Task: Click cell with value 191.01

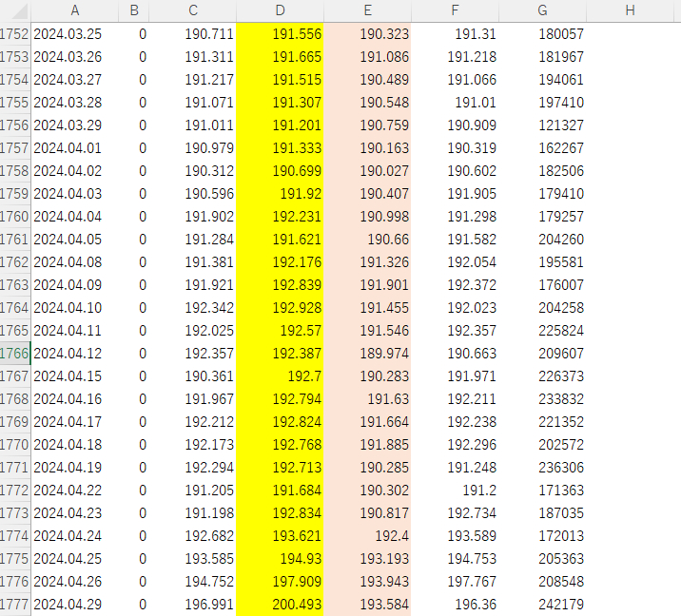Action: (455, 103)
